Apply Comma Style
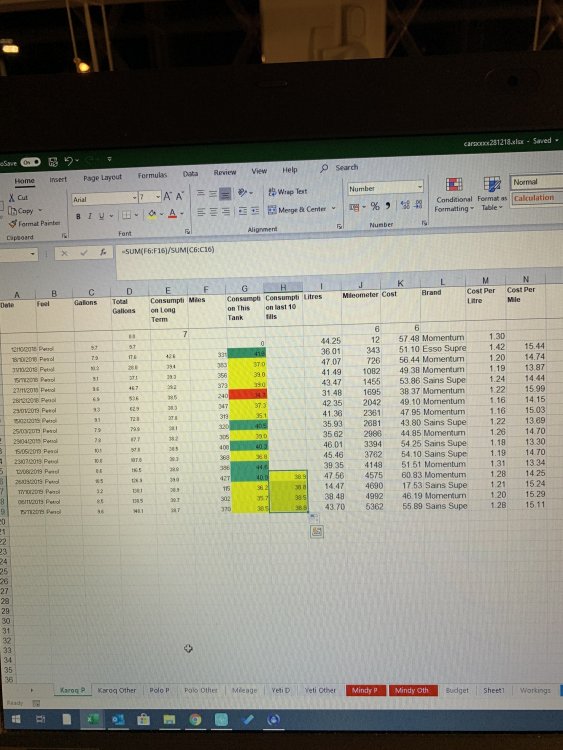This screenshot has width=563, height=750. click(x=388, y=206)
